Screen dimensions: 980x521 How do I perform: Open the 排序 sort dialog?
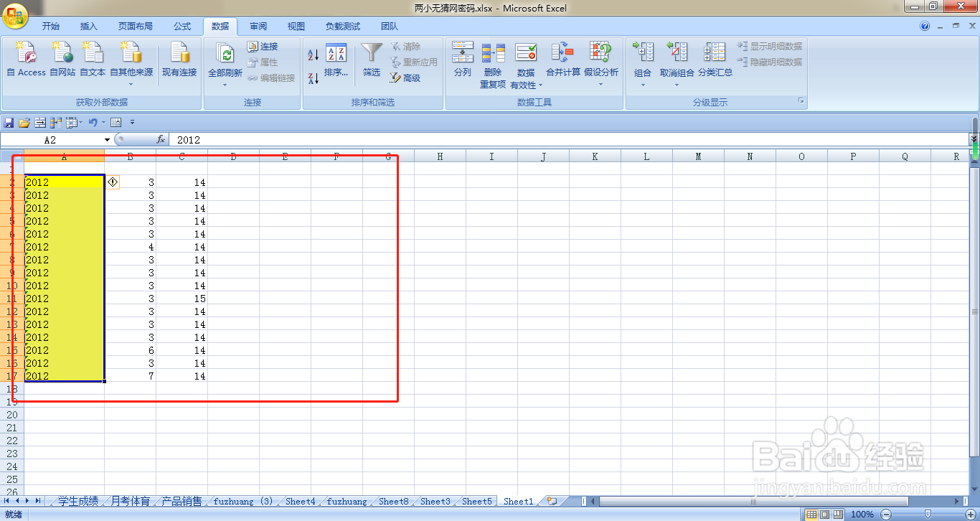(x=336, y=60)
